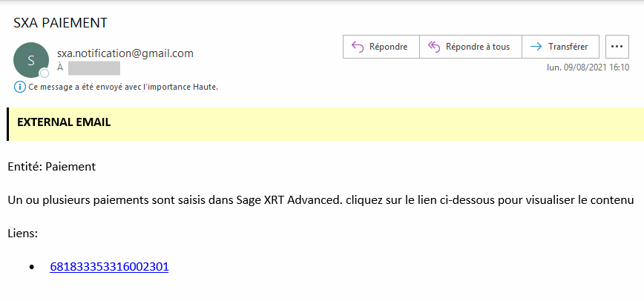This screenshot has width=644, height=301.
Task: Click the Liens: label
Action: pos(22,234)
